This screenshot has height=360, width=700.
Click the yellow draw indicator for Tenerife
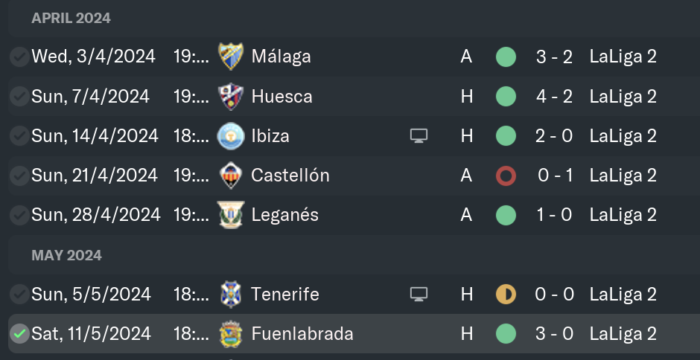coord(506,294)
